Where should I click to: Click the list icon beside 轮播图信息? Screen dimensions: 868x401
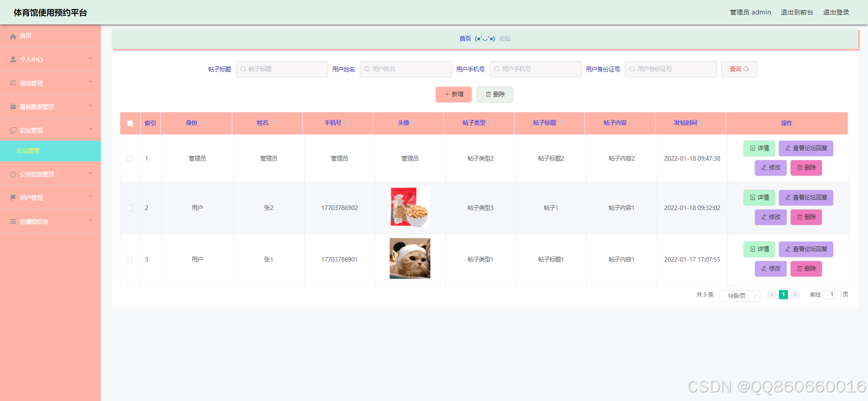[13, 222]
